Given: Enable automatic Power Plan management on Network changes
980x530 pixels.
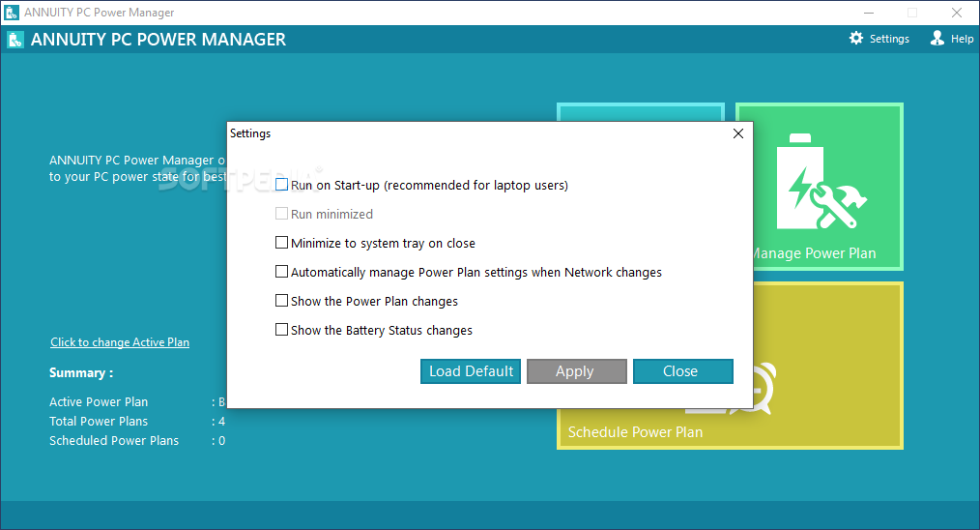Looking at the screenshot, I should coord(282,272).
